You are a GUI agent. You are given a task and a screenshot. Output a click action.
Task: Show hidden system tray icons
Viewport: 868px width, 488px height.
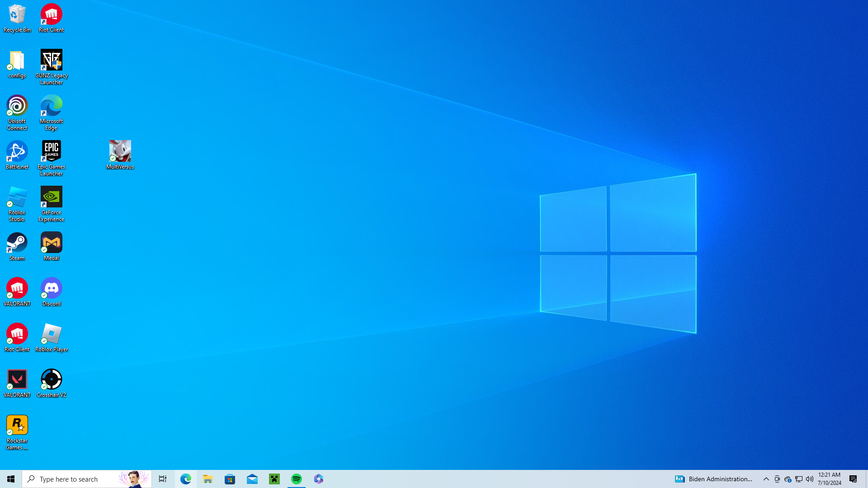[x=766, y=479]
